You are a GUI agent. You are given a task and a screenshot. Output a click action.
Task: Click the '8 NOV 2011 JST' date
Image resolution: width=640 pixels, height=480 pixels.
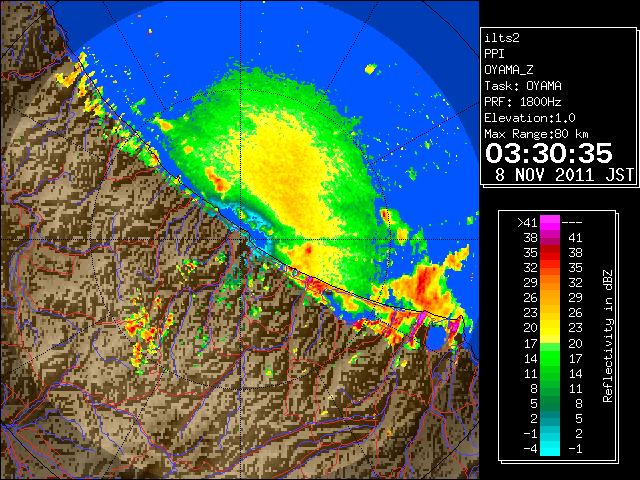(x=564, y=175)
